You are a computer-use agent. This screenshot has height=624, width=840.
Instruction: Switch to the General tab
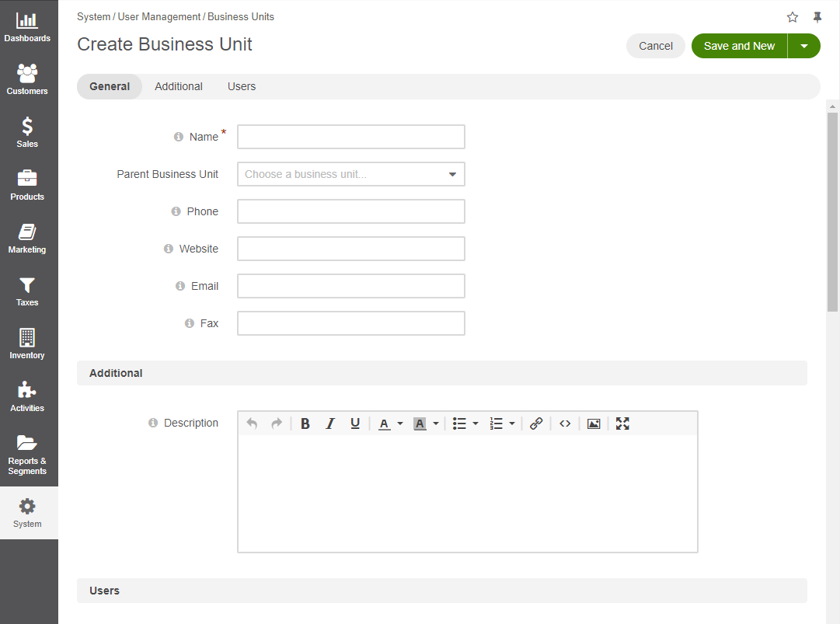coord(110,87)
